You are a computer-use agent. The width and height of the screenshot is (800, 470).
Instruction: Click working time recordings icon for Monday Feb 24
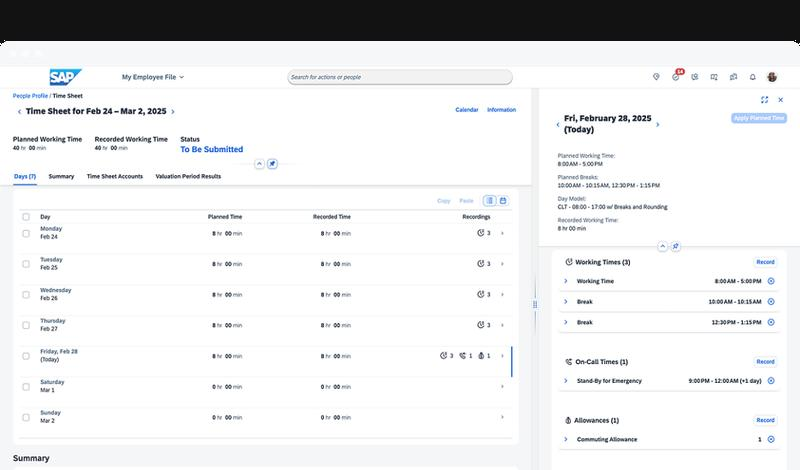[481, 233]
